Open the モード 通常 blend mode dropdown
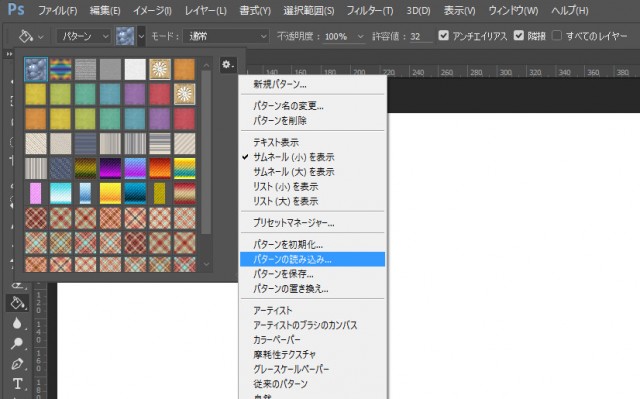 (x=226, y=36)
